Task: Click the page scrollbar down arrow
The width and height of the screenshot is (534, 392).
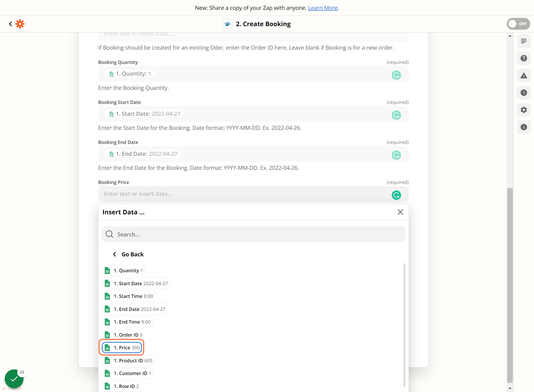Action: pos(510,388)
